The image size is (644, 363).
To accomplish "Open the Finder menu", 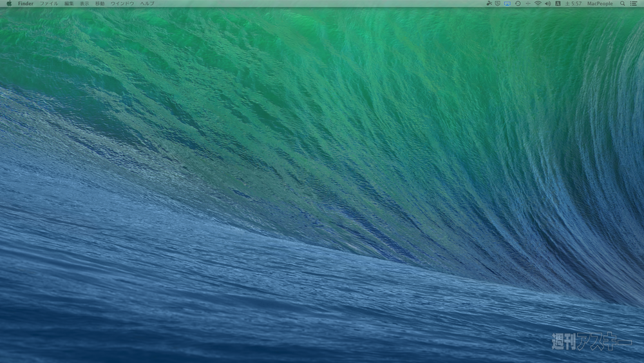I will coord(26,3).
